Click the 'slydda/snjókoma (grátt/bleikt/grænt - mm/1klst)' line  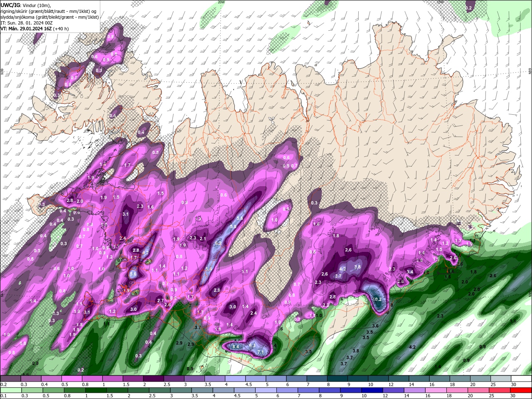[49, 17]
